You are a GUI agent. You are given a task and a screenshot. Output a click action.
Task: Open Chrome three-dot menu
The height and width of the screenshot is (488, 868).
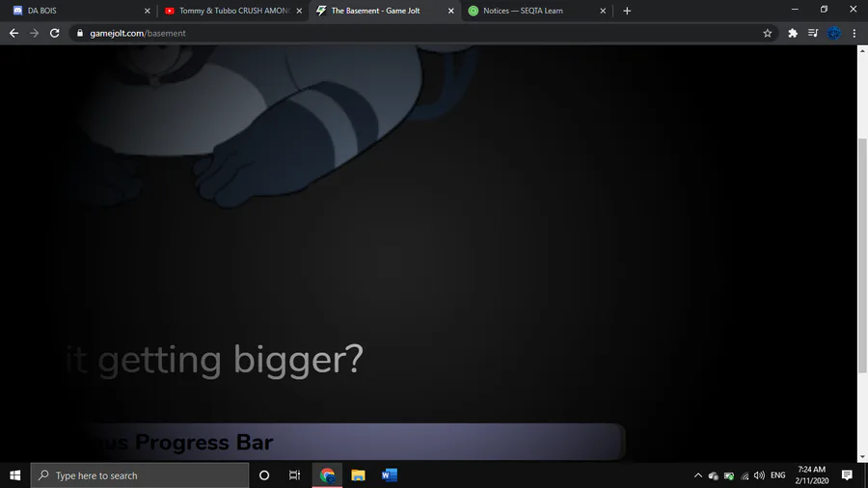(854, 33)
